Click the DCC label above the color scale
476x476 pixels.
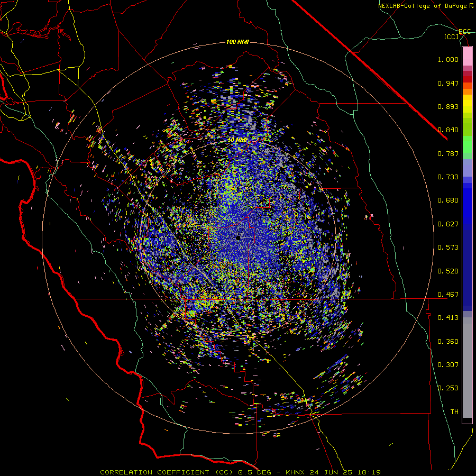coord(465,32)
